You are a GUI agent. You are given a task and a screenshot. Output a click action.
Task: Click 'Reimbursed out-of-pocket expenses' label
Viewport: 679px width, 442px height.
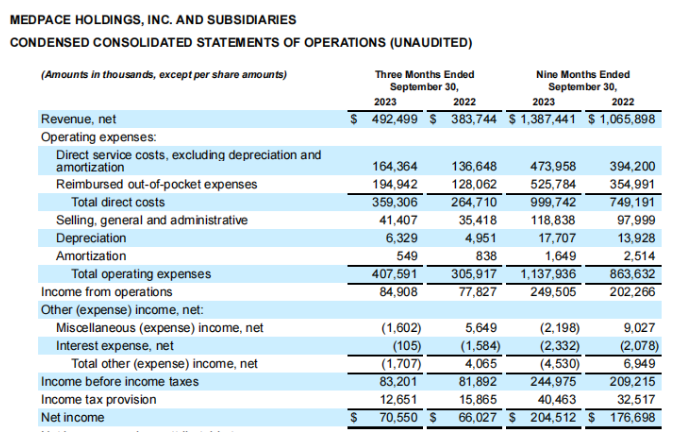click(156, 184)
